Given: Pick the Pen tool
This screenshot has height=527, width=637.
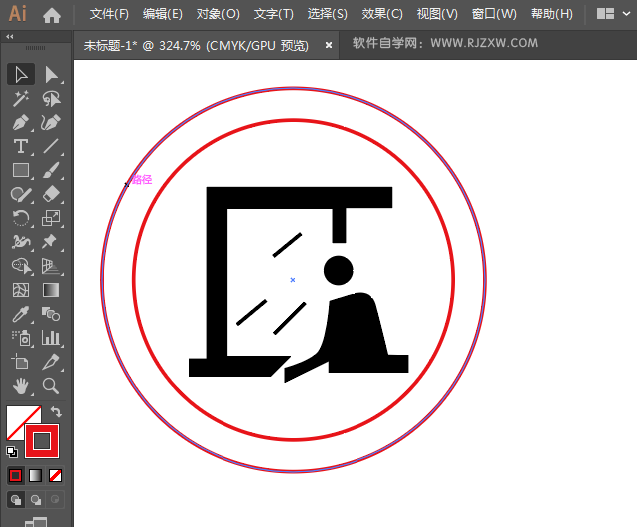Looking at the screenshot, I should point(20,123).
